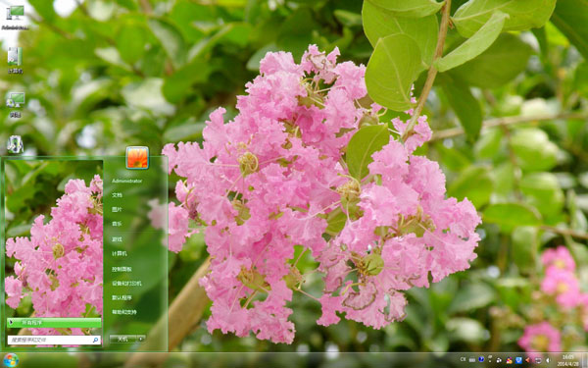Click the CH language indicator
Viewport: 588px width, 368px height.
coord(463,359)
